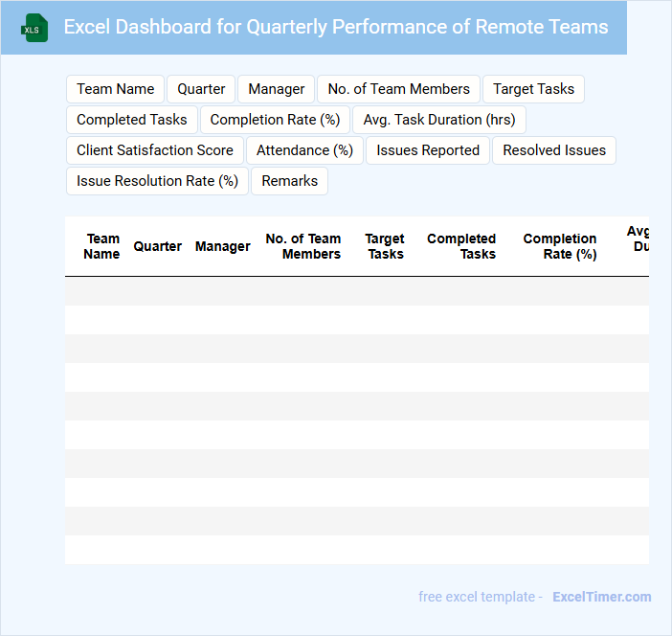Select the Completed Tasks tag
Viewport: 672px width, 636px height.
tap(132, 120)
